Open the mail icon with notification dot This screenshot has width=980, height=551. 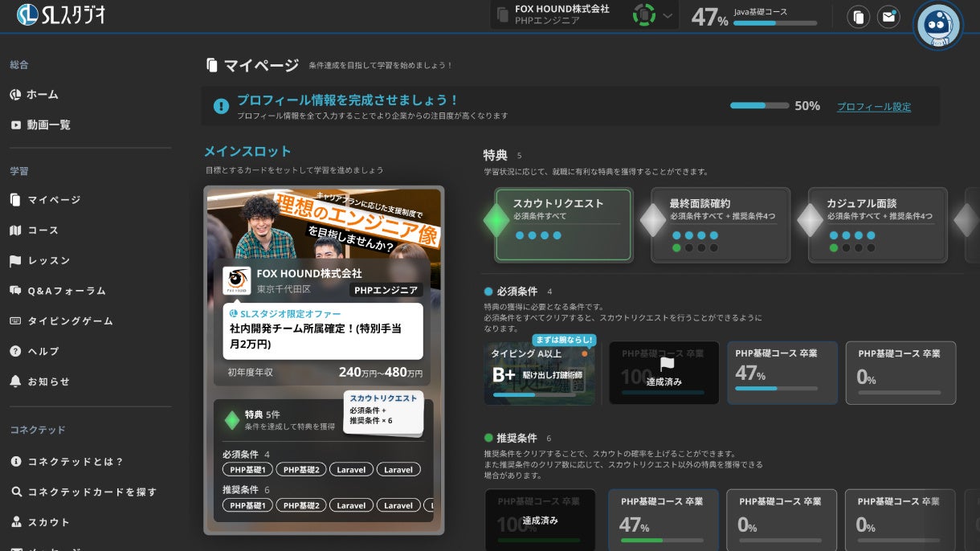click(888, 16)
